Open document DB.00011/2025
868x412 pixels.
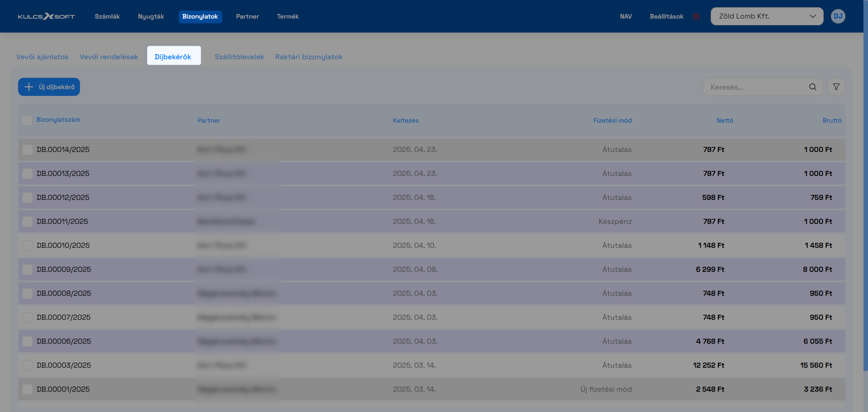62,222
